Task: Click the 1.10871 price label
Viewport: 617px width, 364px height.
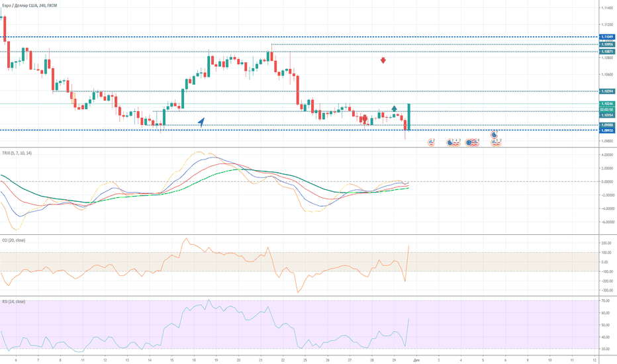Action: pyautogui.click(x=606, y=52)
